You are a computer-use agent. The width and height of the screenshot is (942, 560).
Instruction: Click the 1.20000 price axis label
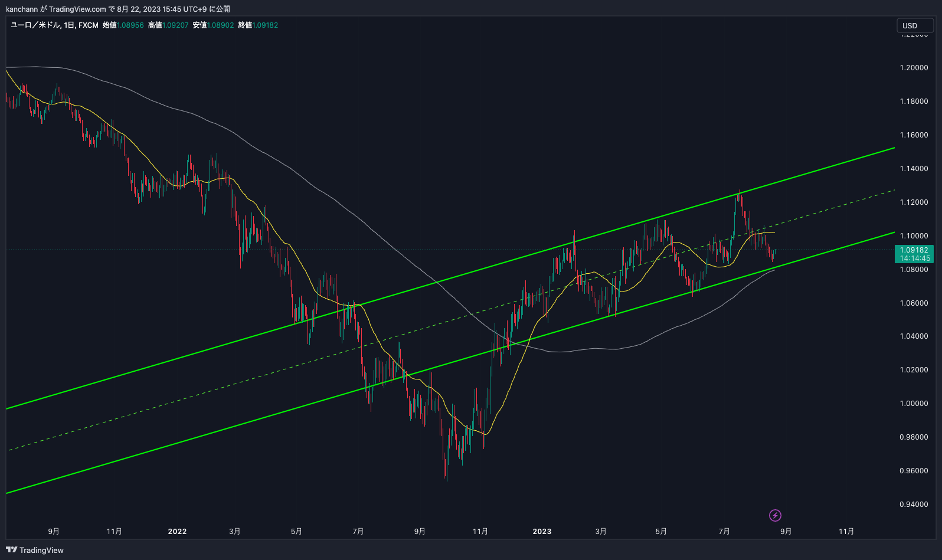pyautogui.click(x=914, y=68)
